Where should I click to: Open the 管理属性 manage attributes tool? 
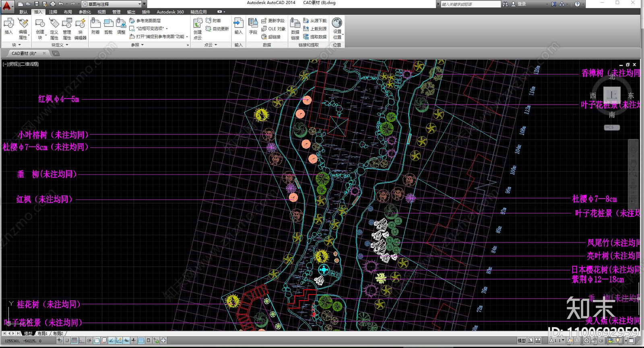[67, 29]
